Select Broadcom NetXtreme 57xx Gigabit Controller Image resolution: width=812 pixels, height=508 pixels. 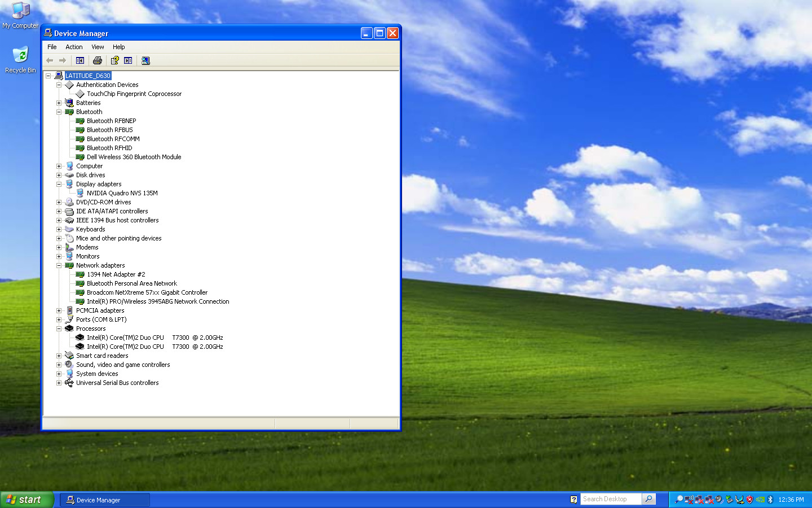click(x=147, y=292)
